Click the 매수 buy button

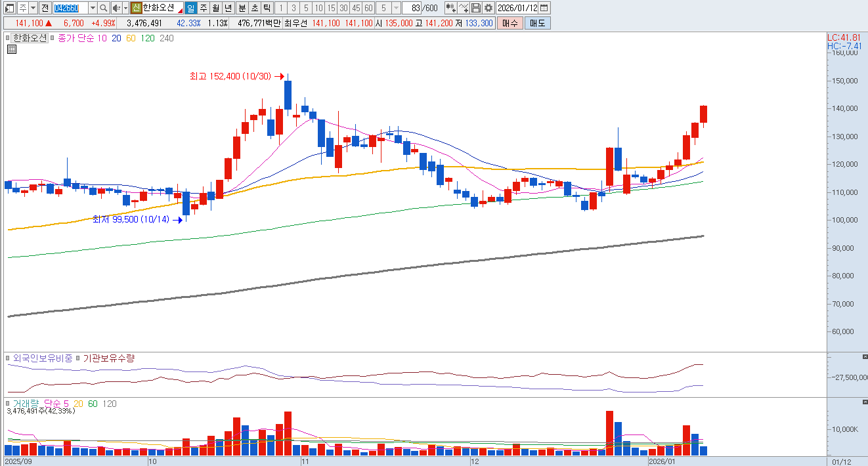point(510,23)
